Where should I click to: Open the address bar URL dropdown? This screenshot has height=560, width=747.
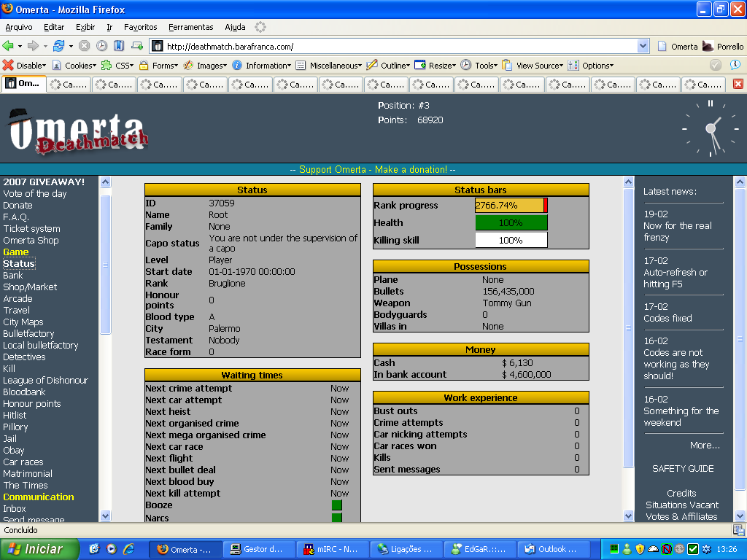pyautogui.click(x=643, y=46)
